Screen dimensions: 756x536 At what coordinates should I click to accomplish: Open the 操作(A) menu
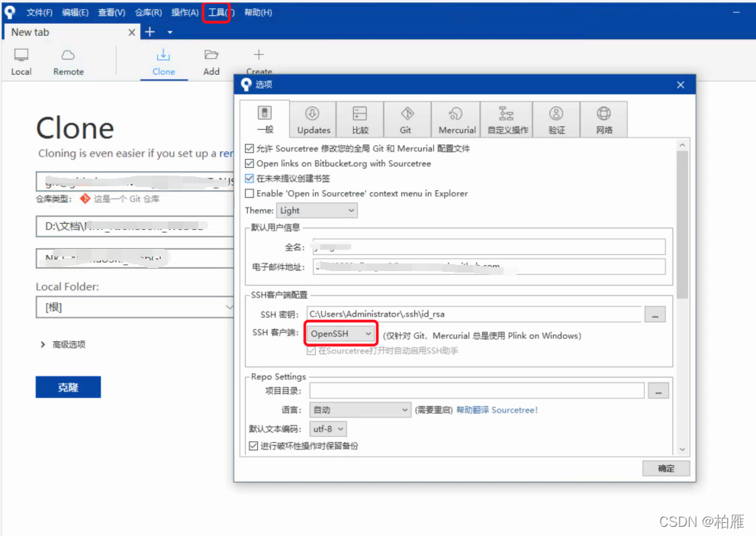click(185, 12)
